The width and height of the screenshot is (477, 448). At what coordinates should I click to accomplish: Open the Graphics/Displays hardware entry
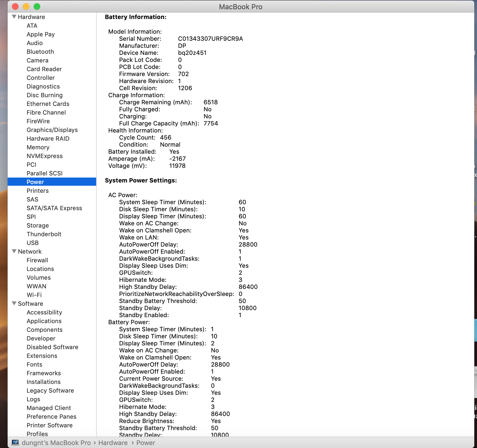click(x=52, y=130)
